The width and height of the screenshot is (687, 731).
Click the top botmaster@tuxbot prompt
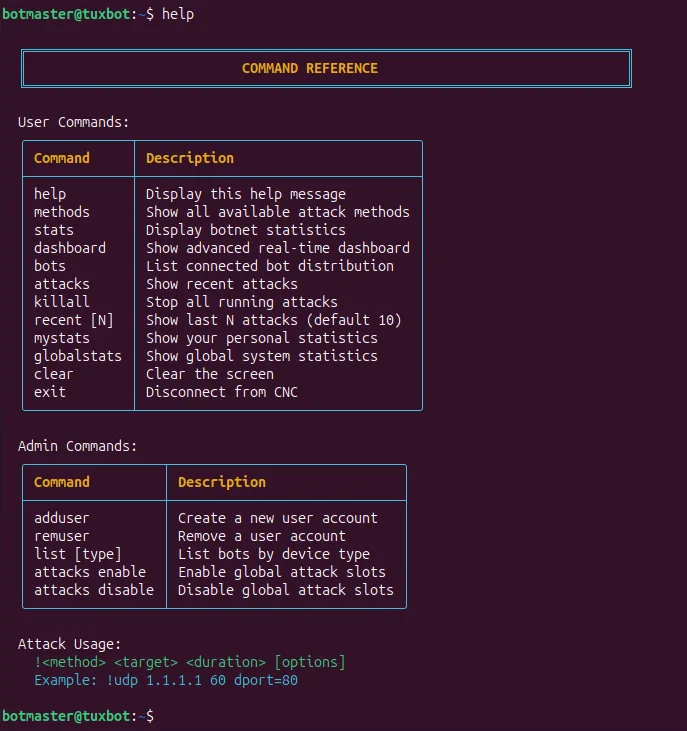click(x=77, y=14)
